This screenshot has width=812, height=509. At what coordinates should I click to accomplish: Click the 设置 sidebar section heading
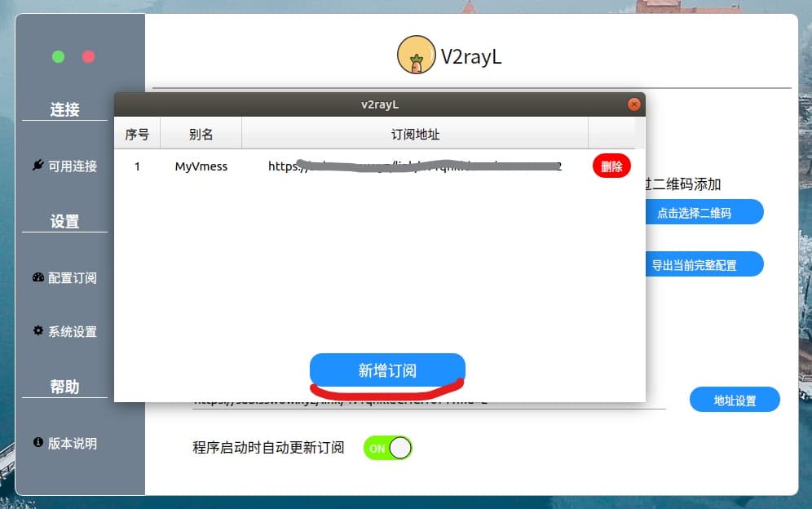[x=64, y=221]
